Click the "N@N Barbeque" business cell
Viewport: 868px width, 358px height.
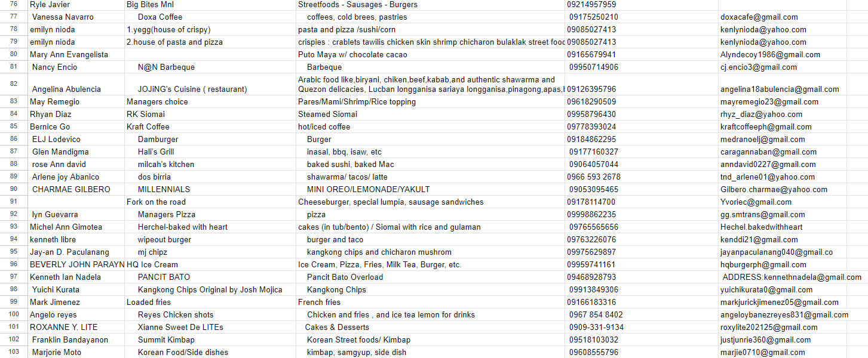point(166,67)
